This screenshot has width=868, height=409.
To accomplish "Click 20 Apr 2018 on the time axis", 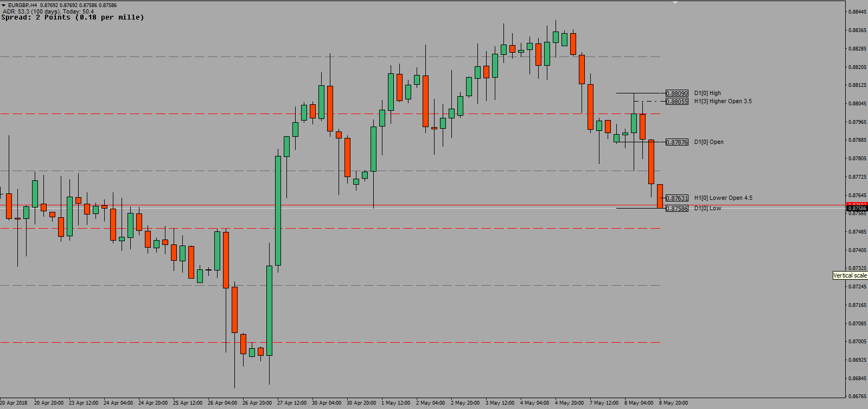I will coord(14,403).
